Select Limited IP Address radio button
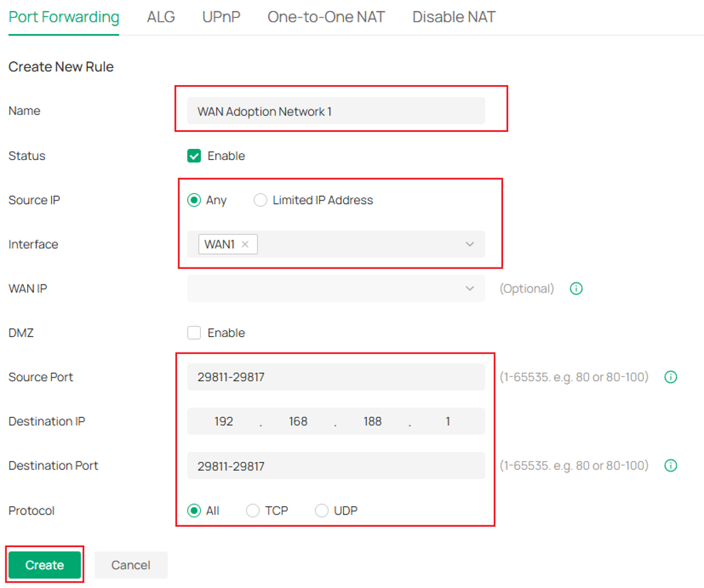704x588 pixels. (260, 199)
